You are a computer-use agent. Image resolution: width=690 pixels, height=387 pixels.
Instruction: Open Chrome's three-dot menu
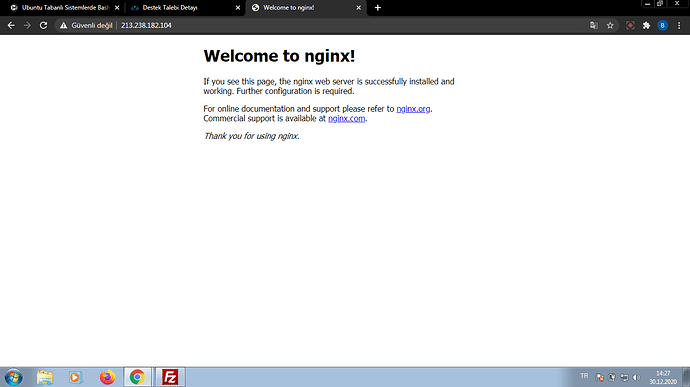[679, 26]
